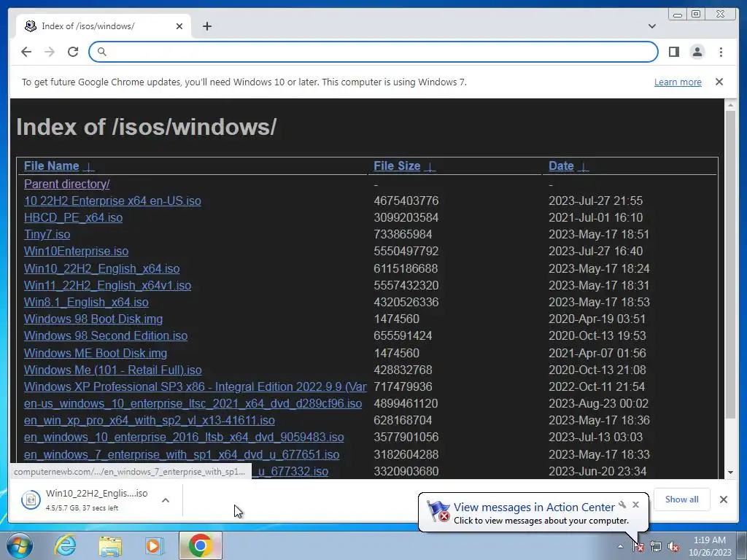Expand download item options chevron
Screen dimensions: 747x560
coord(166,500)
